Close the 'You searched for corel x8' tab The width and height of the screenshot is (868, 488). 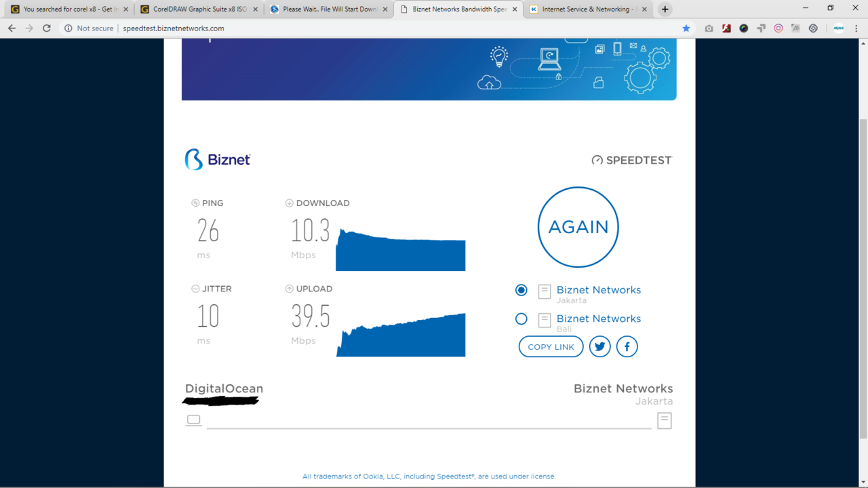(125, 9)
